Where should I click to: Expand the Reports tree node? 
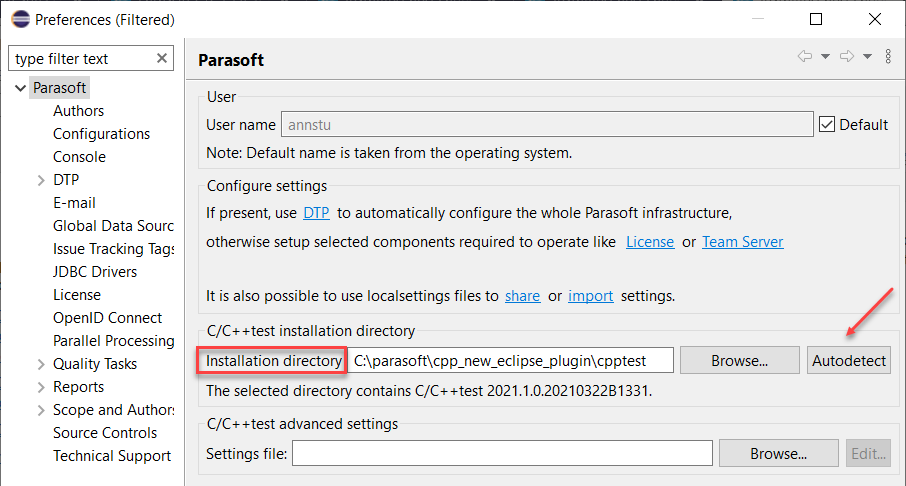click(41, 387)
